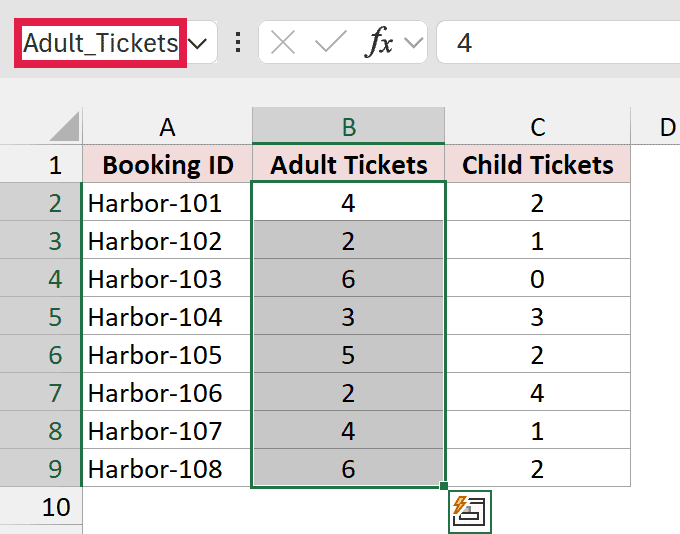
Task: Click Child Tickets value for Harbor-107
Action: coord(538,430)
